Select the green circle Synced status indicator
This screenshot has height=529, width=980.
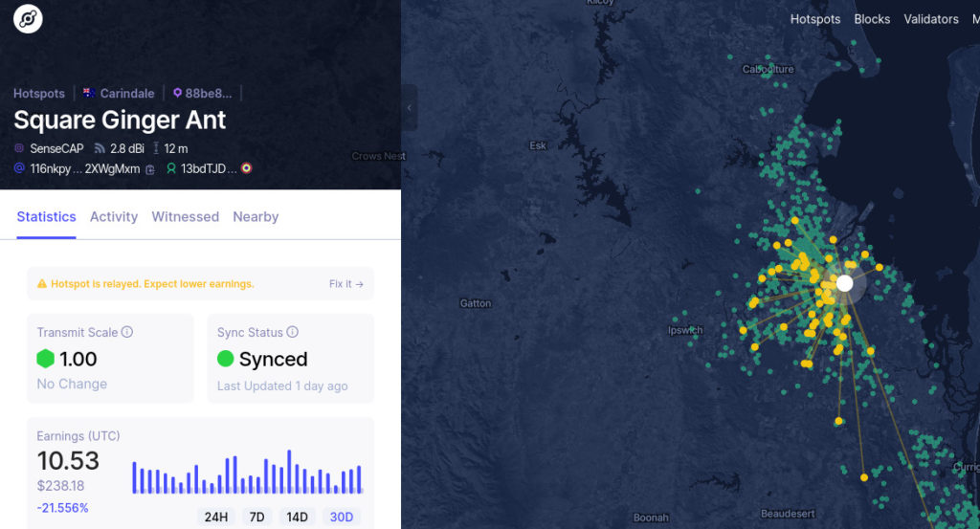[225, 359]
